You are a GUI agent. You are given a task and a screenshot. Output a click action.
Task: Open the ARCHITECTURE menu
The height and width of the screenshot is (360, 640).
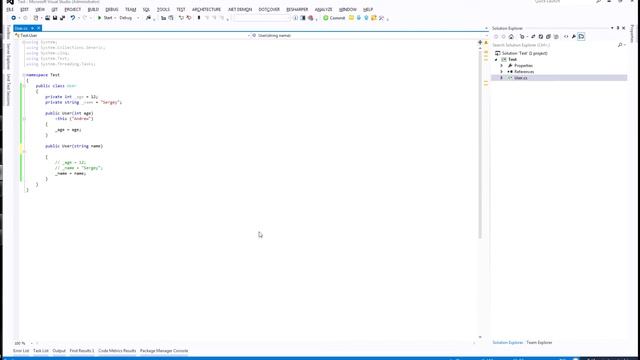[x=206, y=9]
